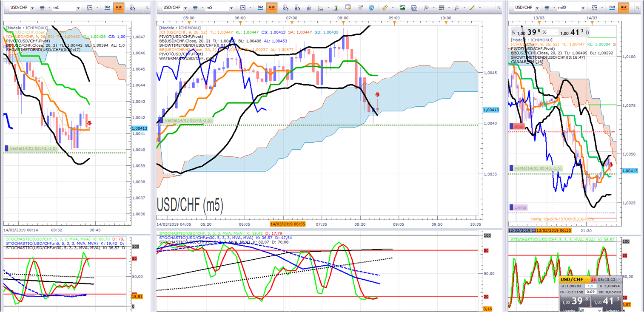Click the zoom tool icon in m1 chart toolbar
Screen dimensions: 644x312
[132, 7]
